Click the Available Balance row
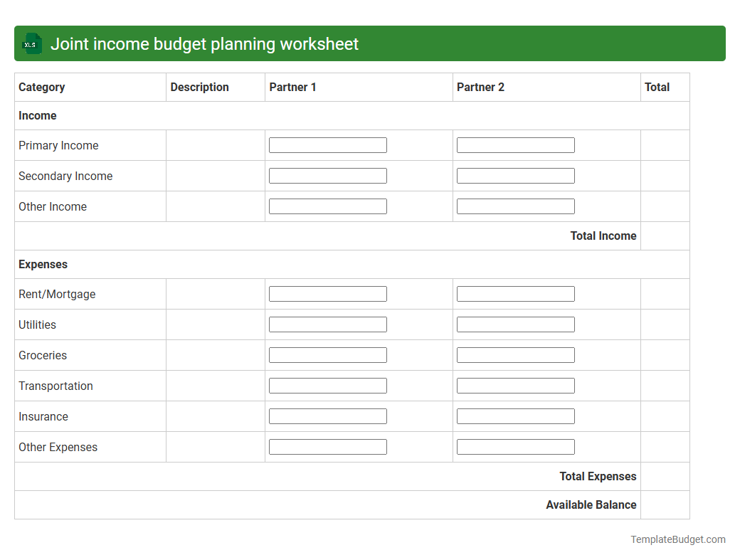The image size is (740, 560). (x=591, y=504)
